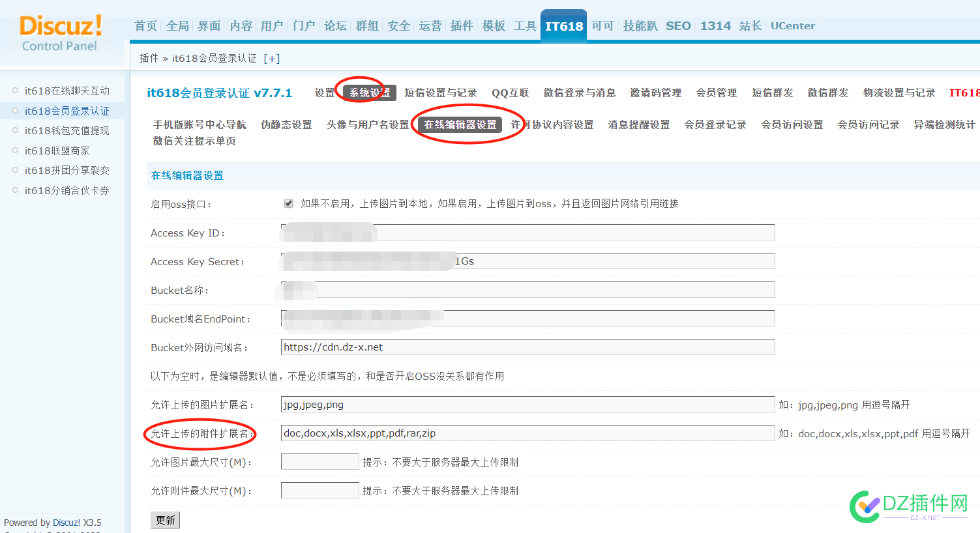Switch to the 设置 tab
Viewport: 980px width, 533px height.
click(x=325, y=93)
